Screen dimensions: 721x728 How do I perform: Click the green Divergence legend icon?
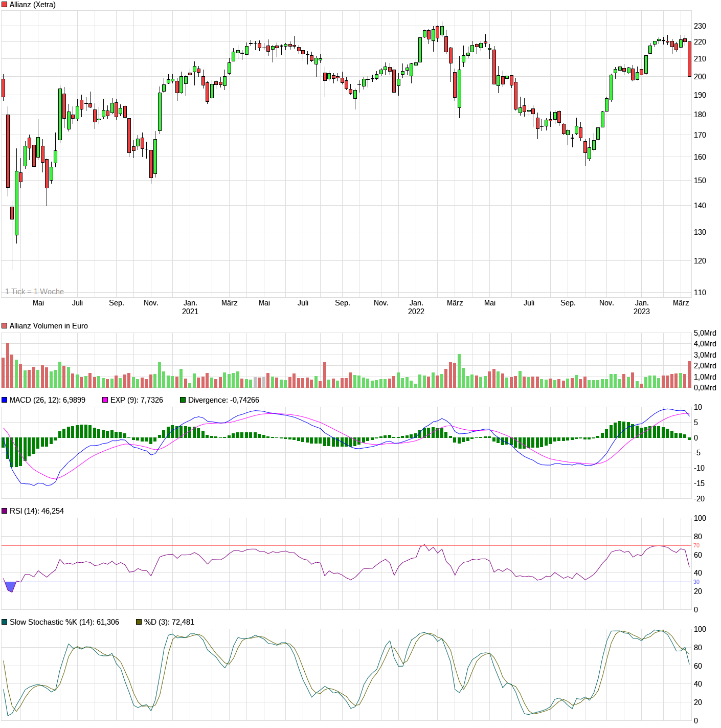coord(184,400)
